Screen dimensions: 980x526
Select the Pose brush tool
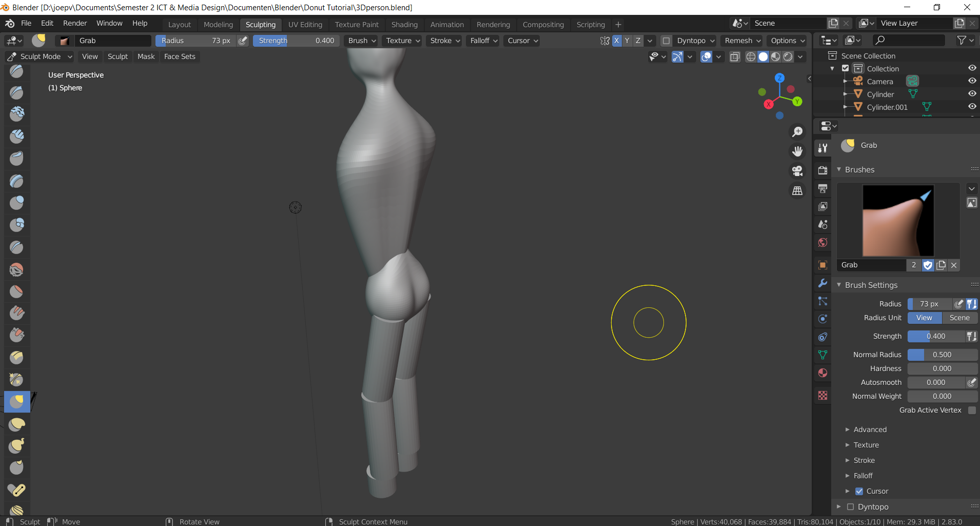(x=17, y=490)
